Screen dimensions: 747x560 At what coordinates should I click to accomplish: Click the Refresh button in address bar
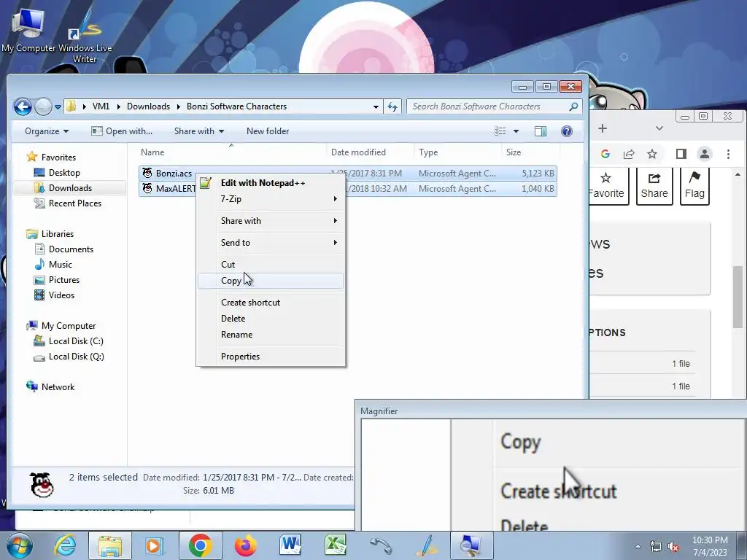pyautogui.click(x=392, y=106)
